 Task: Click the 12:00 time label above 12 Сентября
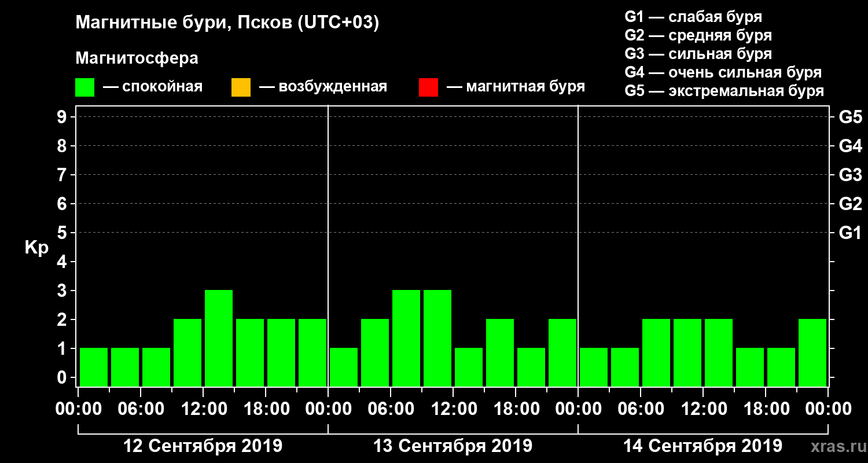point(203,409)
